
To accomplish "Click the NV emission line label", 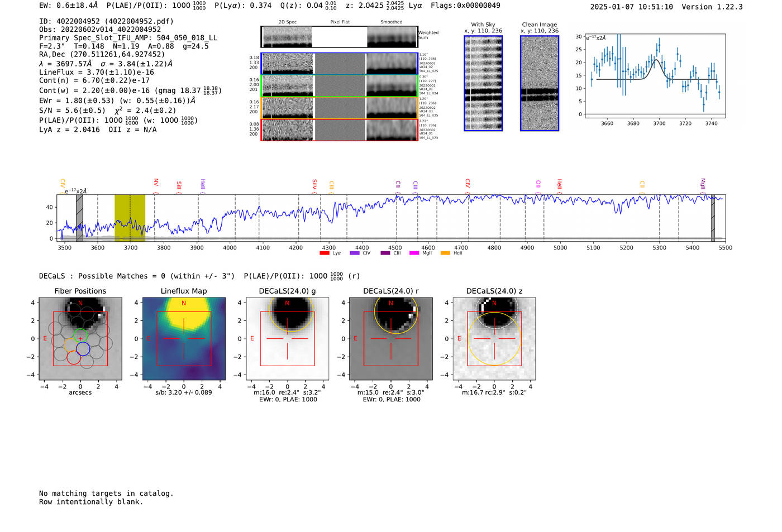I will point(156,183).
